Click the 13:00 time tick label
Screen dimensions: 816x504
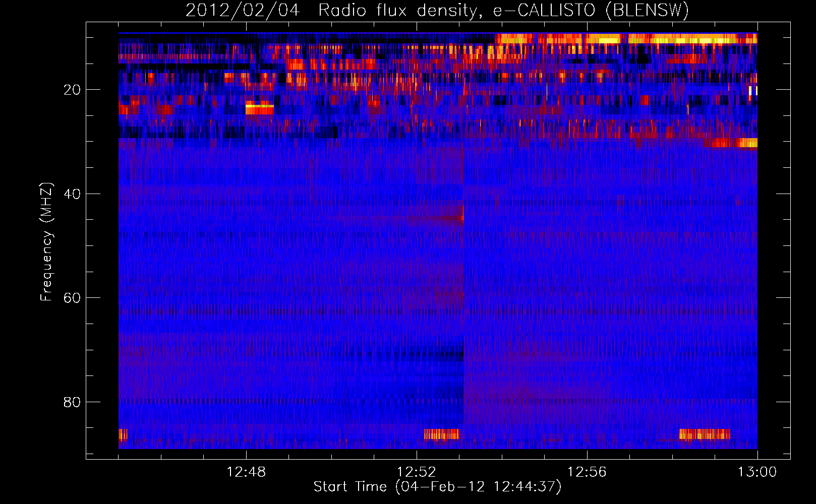tap(757, 472)
